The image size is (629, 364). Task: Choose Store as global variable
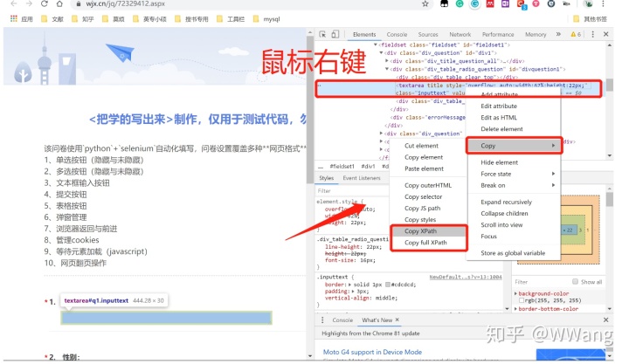[x=514, y=253]
